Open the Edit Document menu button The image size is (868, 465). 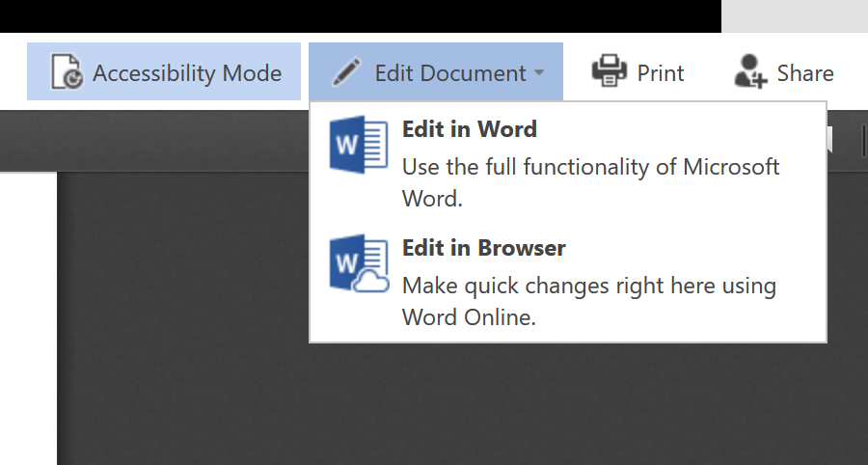[436, 71]
